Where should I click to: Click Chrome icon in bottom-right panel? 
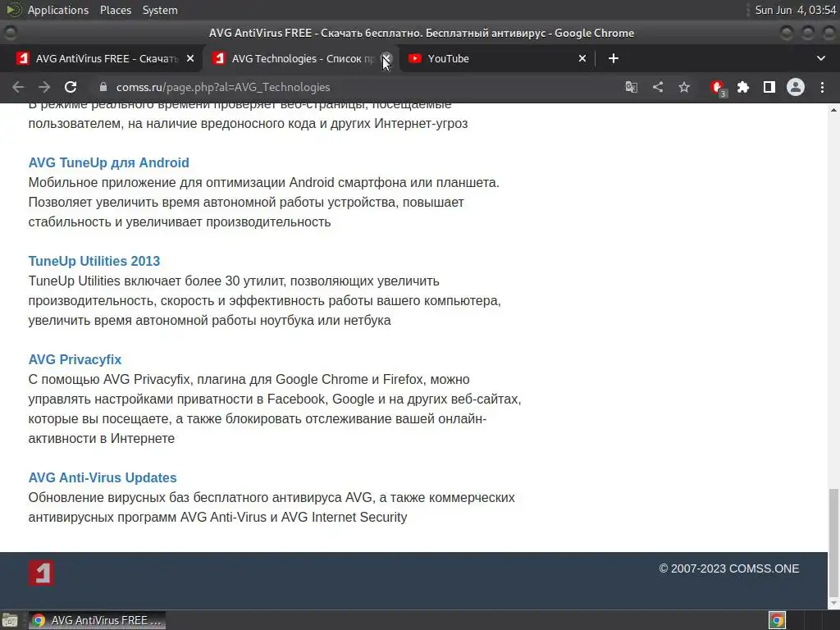777,620
